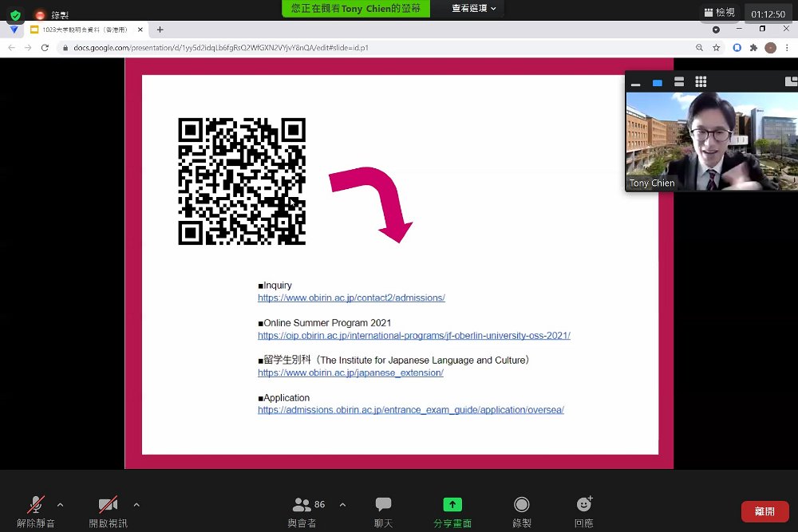Expand video options arrow beside camera
The image size is (798, 532).
tap(136, 505)
